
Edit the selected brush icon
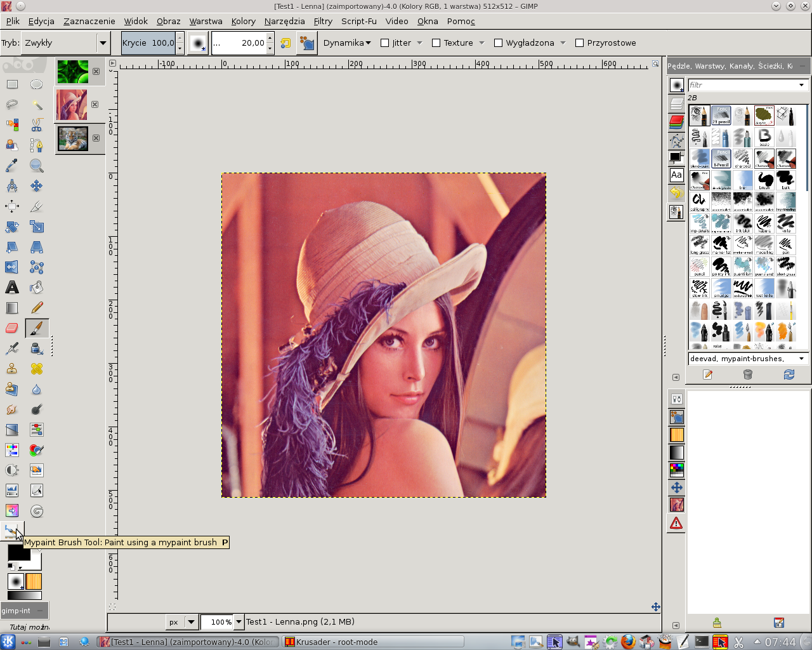pyautogui.click(x=708, y=375)
